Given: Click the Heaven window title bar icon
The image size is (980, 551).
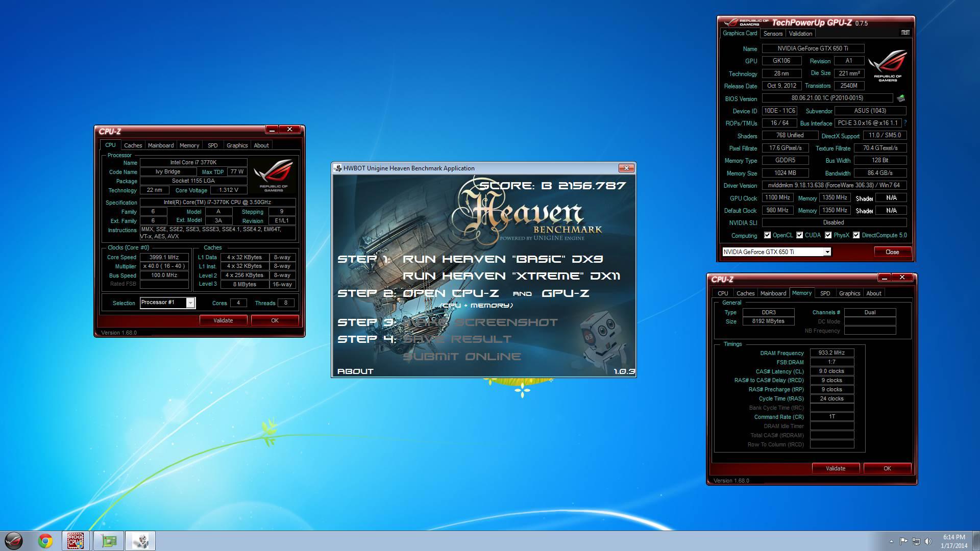Looking at the screenshot, I should click(x=337, y=168).
